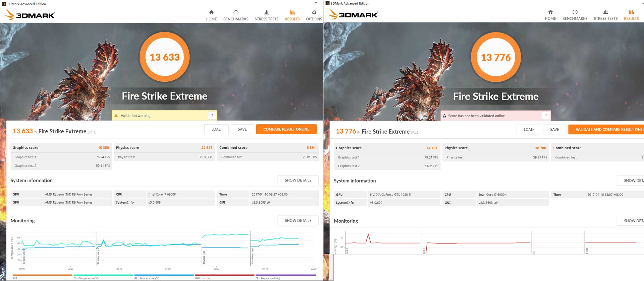644x281 pixels.
Task: Click Graphics test 2 value 53.95 FPS
Action: pyautogui.click(x=431, y=166)
